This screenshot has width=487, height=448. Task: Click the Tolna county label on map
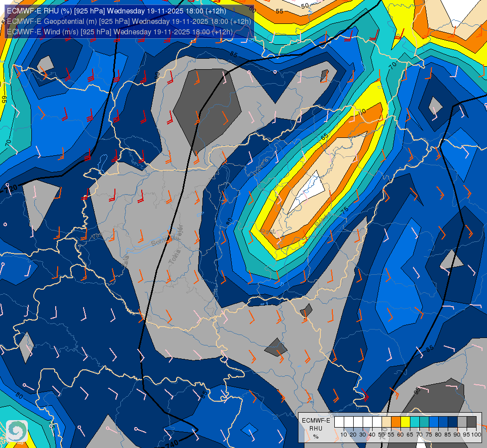click(x=175, y=257)
